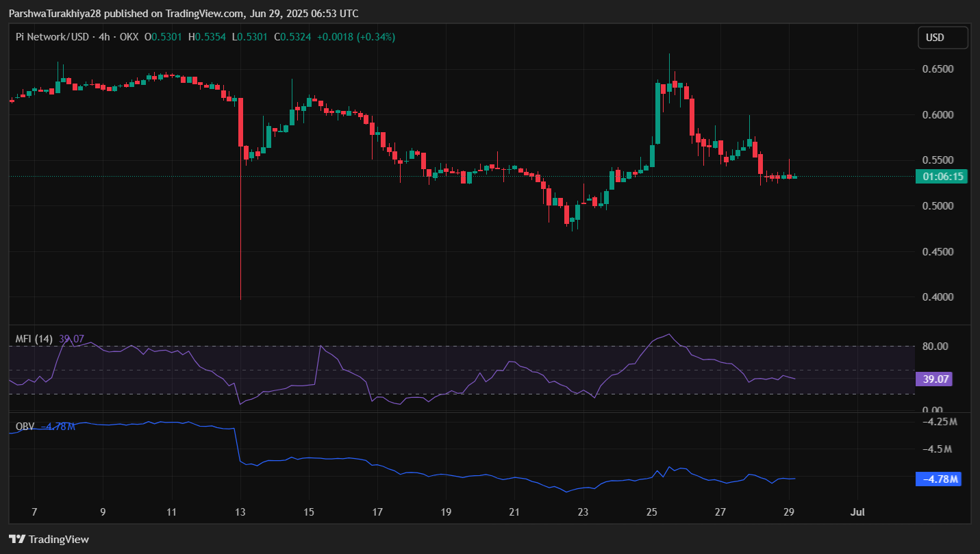This screenshot has height=554, width=980.
Task: Click the 80.00 level on MFI axis
Action: tap(935, 347)
